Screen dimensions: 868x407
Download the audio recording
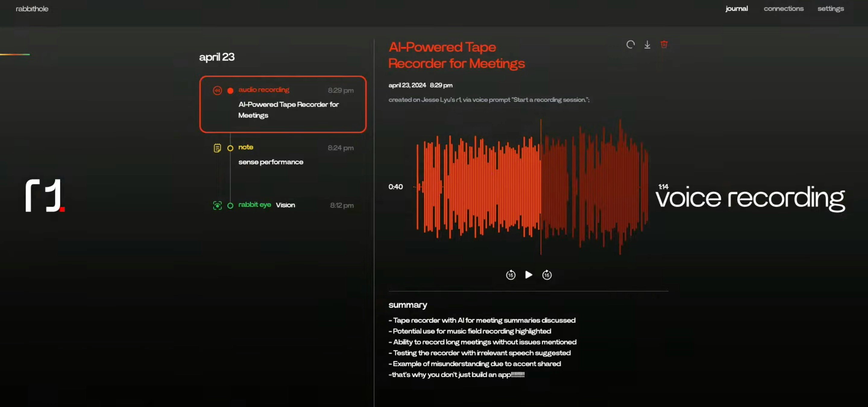[x=647, y=45]
